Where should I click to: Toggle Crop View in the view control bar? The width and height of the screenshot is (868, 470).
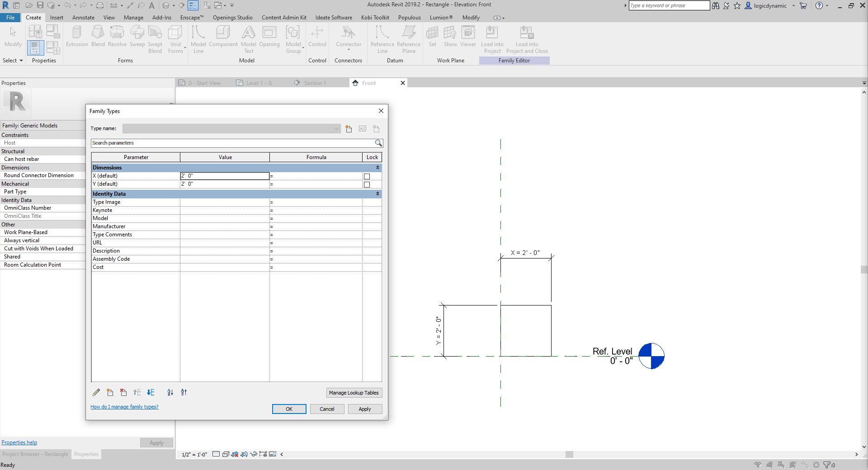click(235, 454)
